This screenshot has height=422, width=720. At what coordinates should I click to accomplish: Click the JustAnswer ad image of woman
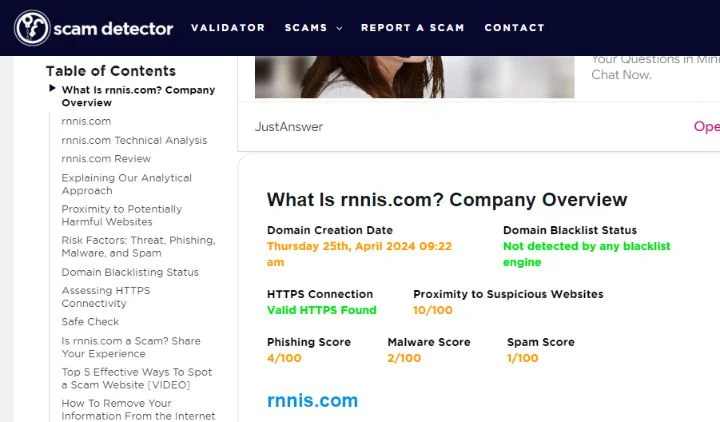[415, 77]
